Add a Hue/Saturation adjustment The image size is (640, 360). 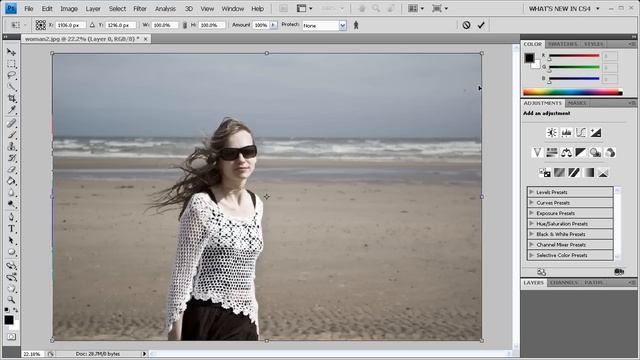point(551,153)
